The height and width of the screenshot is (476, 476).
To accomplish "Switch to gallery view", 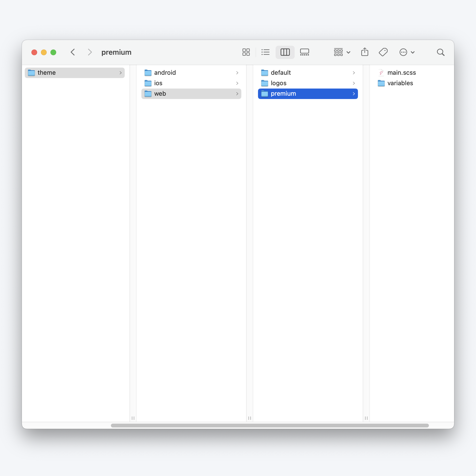I will pyautogui.click(x=305, y=52).
